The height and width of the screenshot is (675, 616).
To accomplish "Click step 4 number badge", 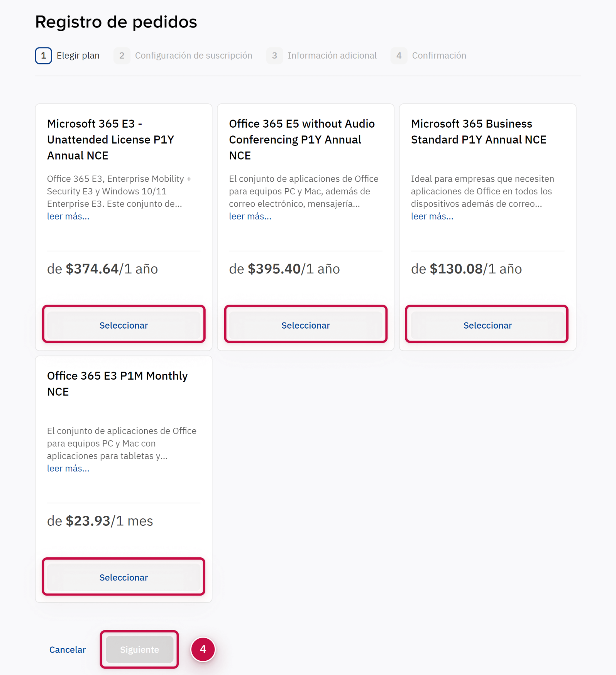I will pos(399,56).
